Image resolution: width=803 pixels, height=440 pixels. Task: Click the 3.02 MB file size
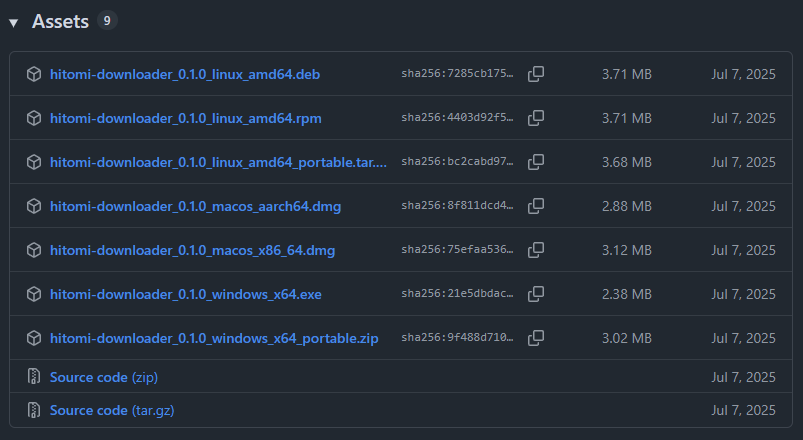627,339
